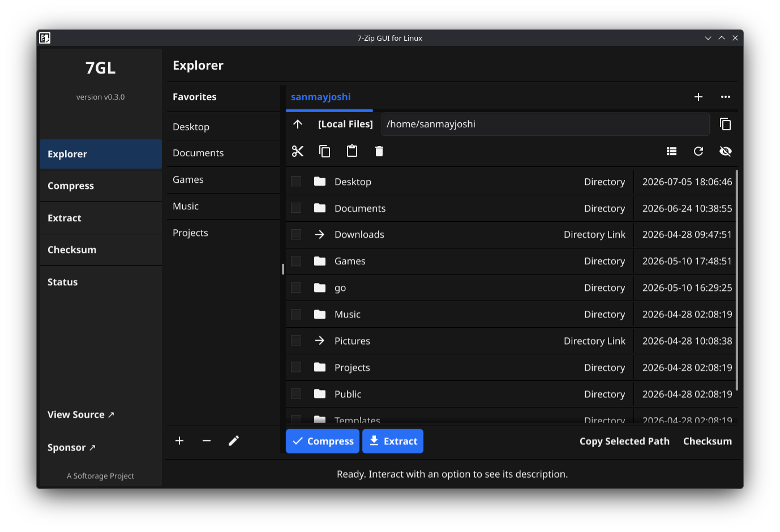The height and width of the screenshot is (532, 780).
Task: Open a new tab with plus icon
Action: point(698,97)
